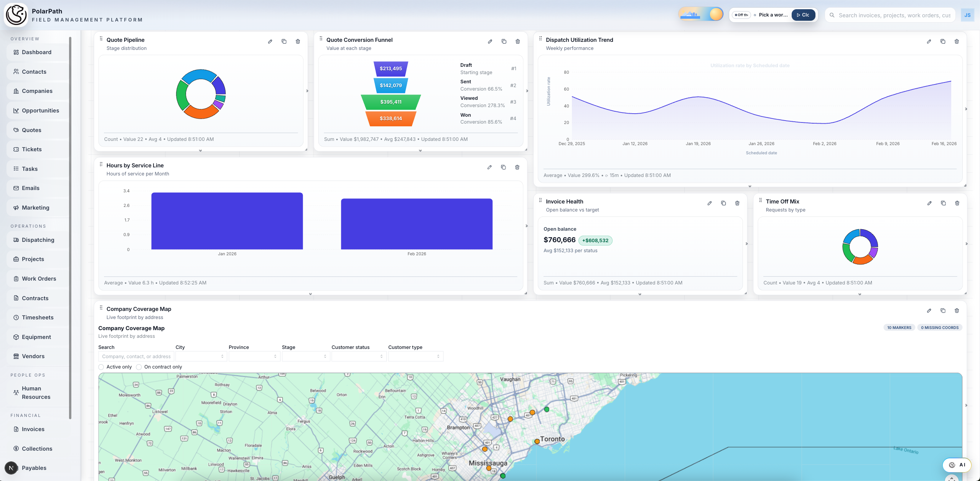980x481 pixels.
Task: Click the 10 Markers badge
Action: click(899, 328)
